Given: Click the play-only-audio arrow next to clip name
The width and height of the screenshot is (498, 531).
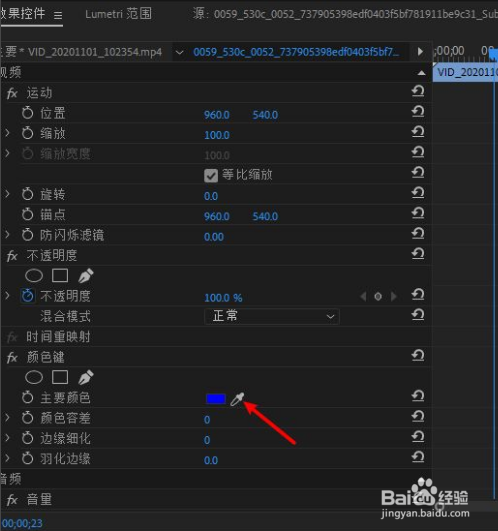Looking at the screenshot, I should click(x=420, y=52).
